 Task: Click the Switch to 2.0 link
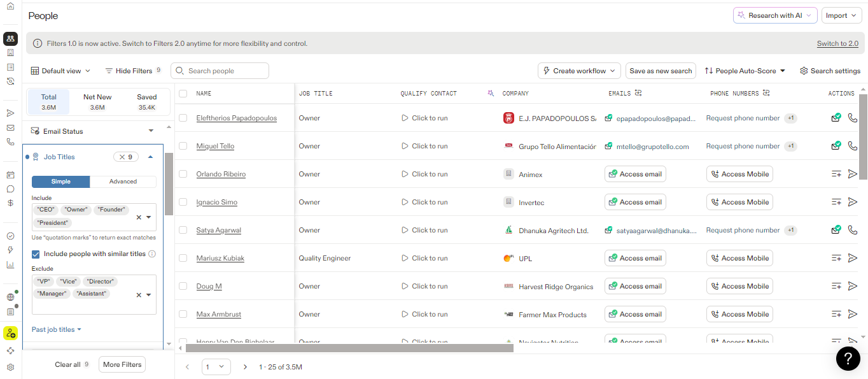click(x=837, y=44)
